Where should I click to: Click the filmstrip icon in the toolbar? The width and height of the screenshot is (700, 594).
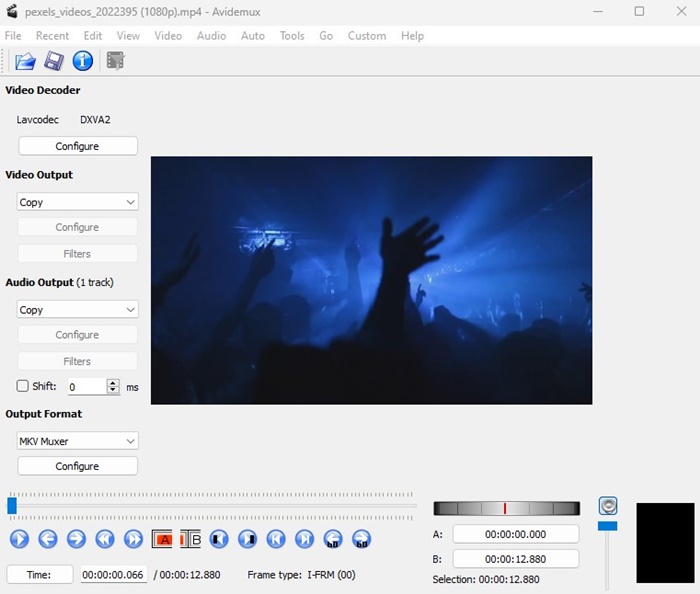[x=115, y=61]
